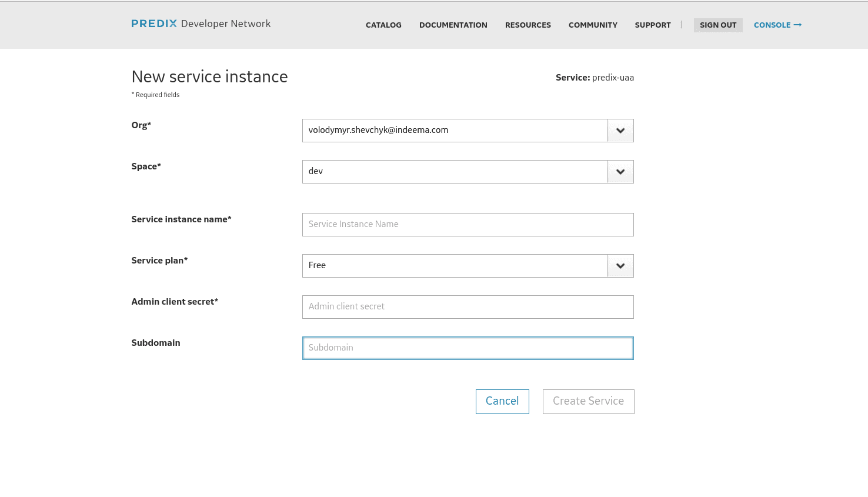Open the SUPPORT section
This screenshot has height=497, width=868.
pyautogui.click(x=653, y=25)
